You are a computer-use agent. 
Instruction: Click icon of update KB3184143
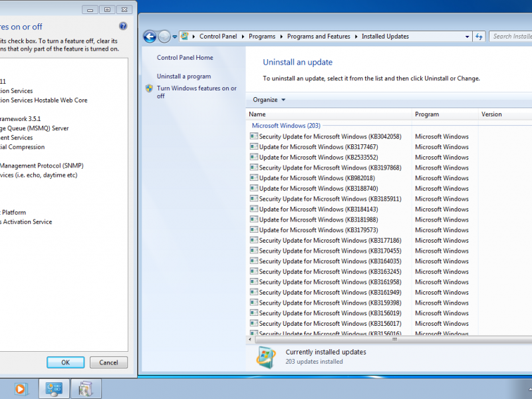[x=254, y=209]
